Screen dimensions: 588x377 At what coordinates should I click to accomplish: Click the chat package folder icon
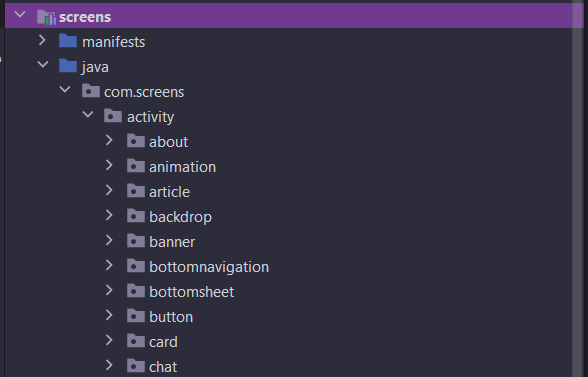[x=136, y=366]
